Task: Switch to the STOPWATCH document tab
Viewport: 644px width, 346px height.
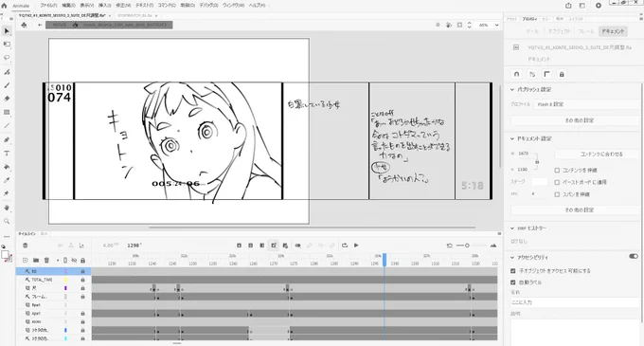Action: pos(134,15)
